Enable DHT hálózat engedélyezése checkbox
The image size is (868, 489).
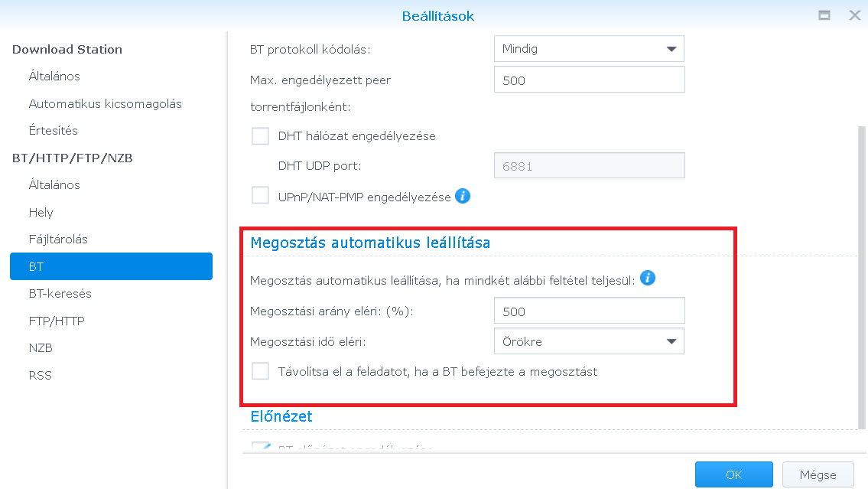[x=261, y=136]
